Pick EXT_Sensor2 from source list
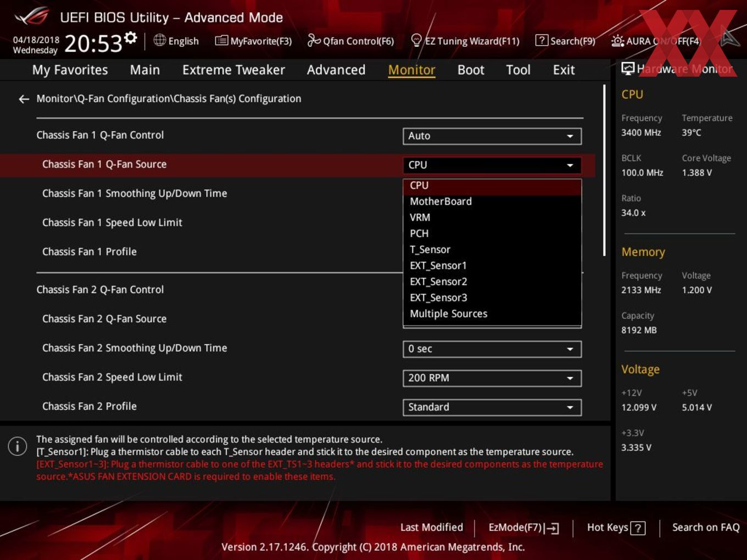Screen dimensions: 747x560 click(x=492, y=282)
